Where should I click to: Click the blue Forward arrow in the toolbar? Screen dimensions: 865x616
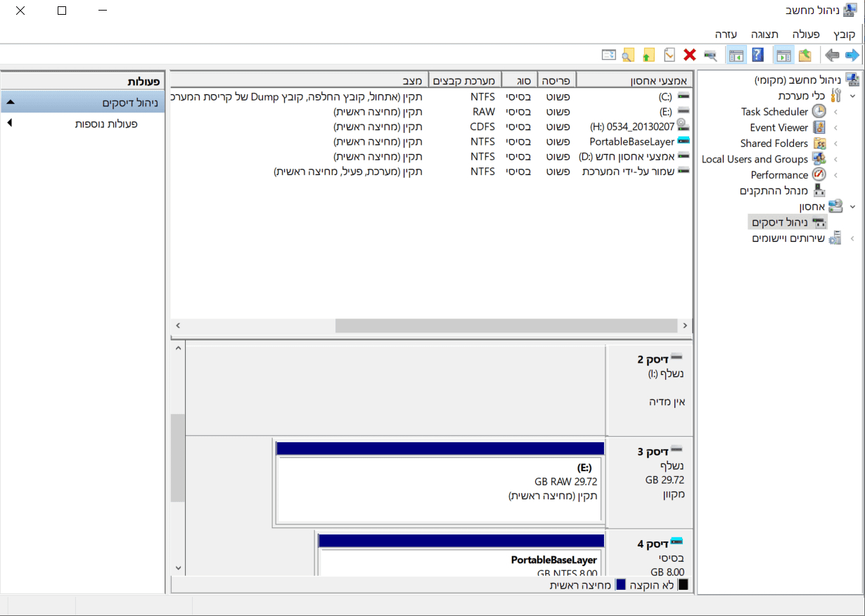click(852, 55)
